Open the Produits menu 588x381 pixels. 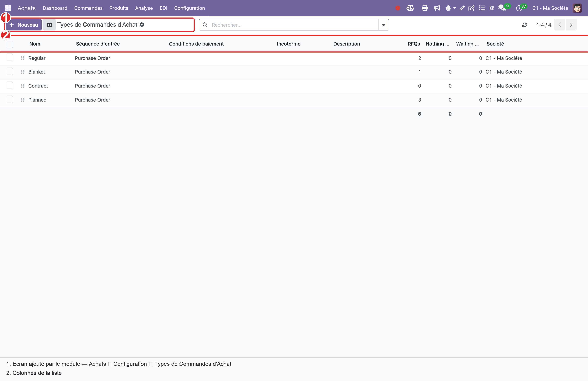point(119,8)
